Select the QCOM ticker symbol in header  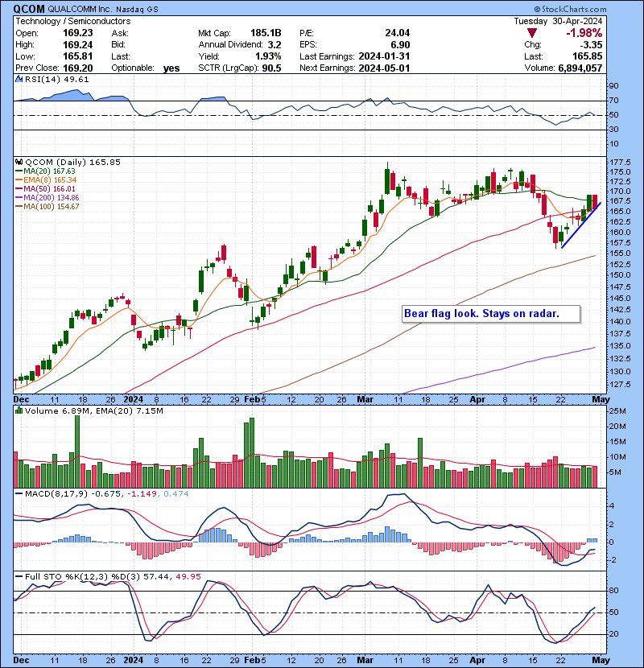(29, 10)
